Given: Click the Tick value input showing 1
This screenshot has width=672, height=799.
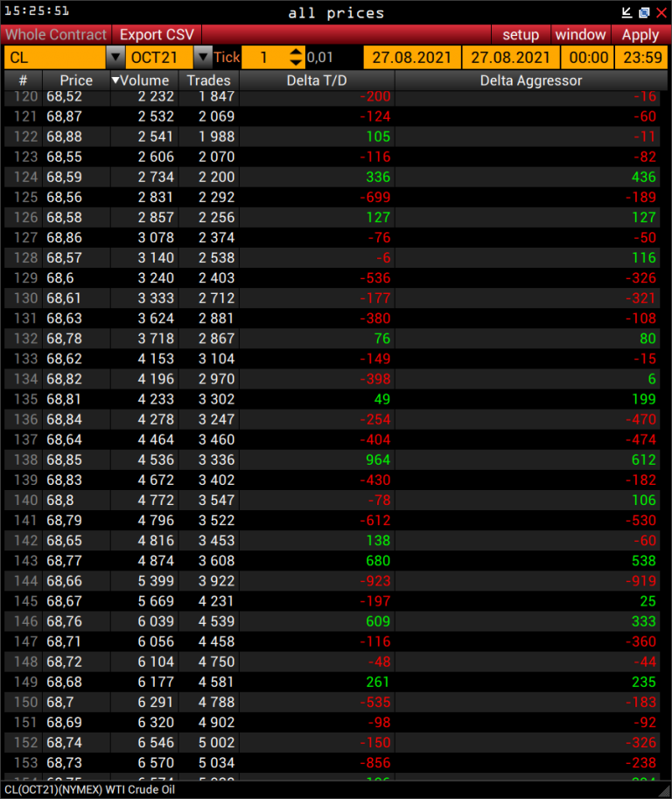Looking at the screenshot, I should point(264,57).
